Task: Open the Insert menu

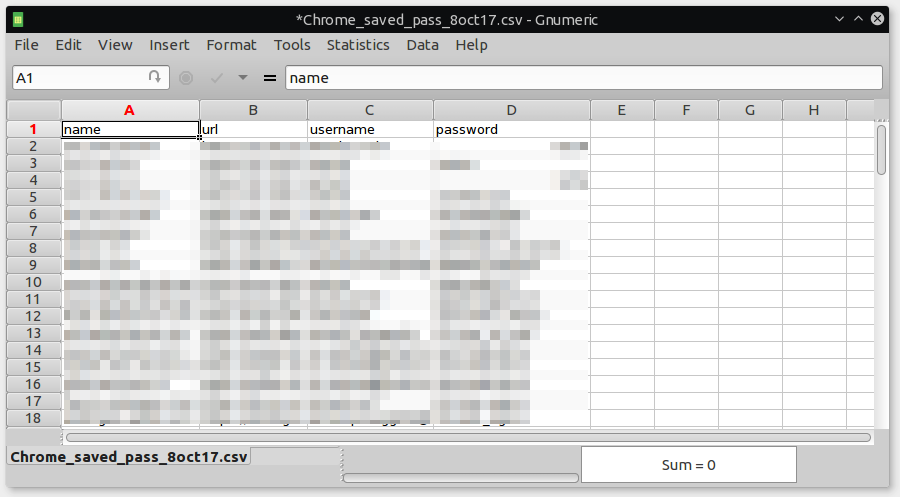Action: [x=169, y=45]
